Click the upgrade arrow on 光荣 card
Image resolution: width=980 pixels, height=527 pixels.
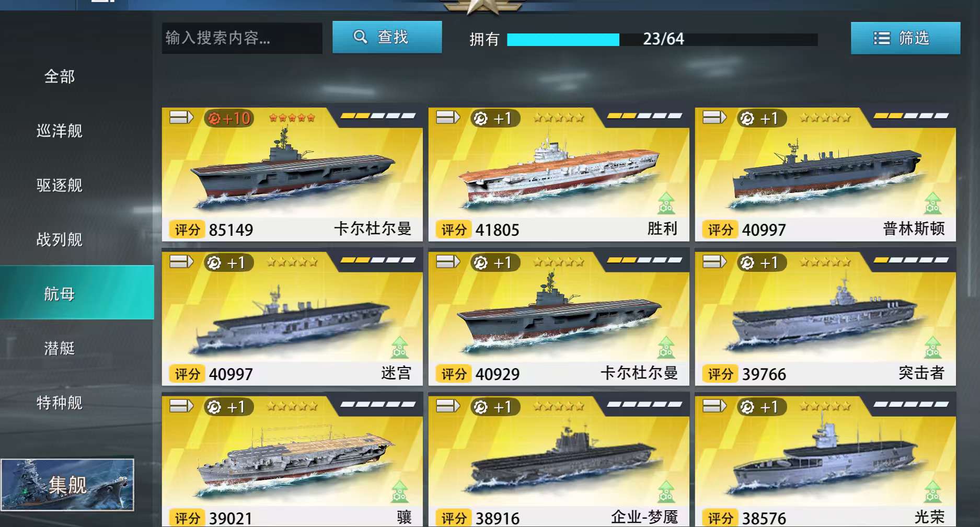[932, 492]
